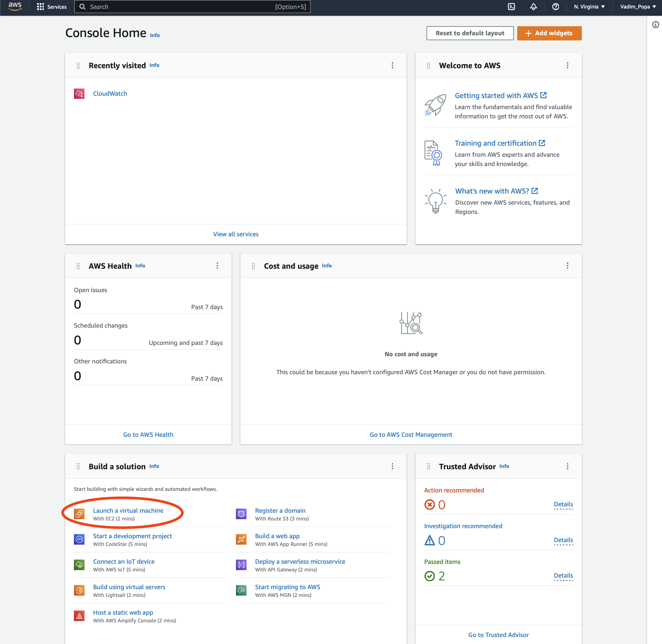Click the Route 53 domain registration icon

[x=241, y=514]
